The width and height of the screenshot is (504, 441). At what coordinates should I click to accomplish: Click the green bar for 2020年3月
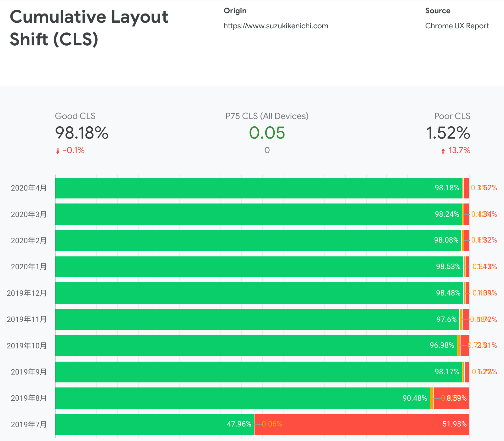tap(259, 214)
